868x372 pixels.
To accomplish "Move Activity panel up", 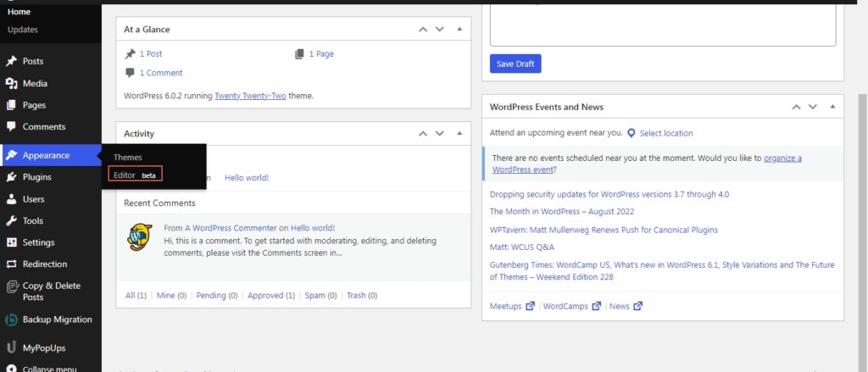I will click(x=423, y=133).
